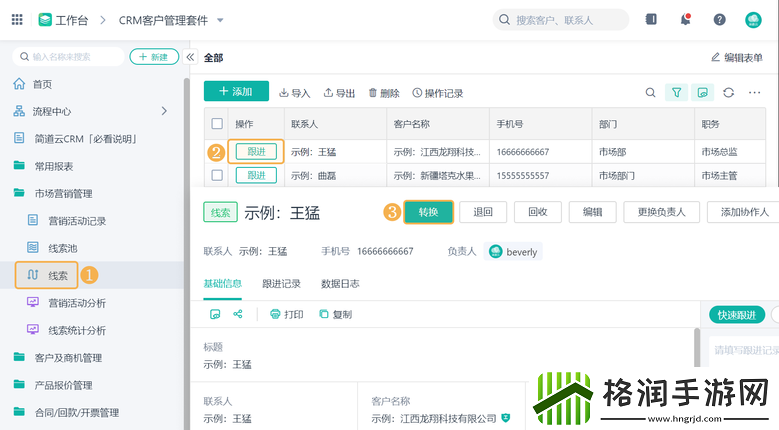Collapse the sidebar with double-chevron button
The image size is (779, 430).
point(190,57)
